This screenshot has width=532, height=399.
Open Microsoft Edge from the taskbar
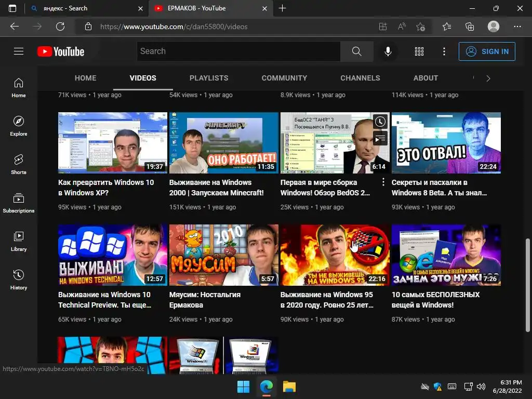[x=267, y=387]
